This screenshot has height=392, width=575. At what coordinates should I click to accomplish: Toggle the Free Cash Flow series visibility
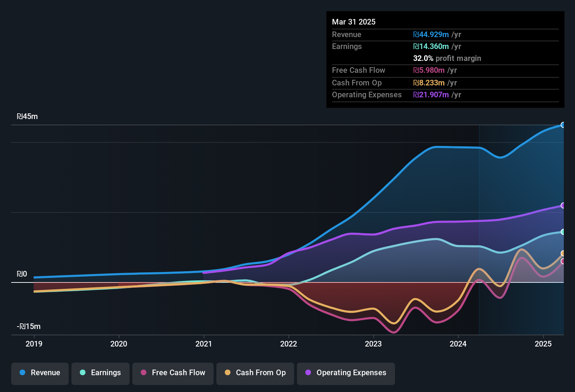[x=173, y=373]
